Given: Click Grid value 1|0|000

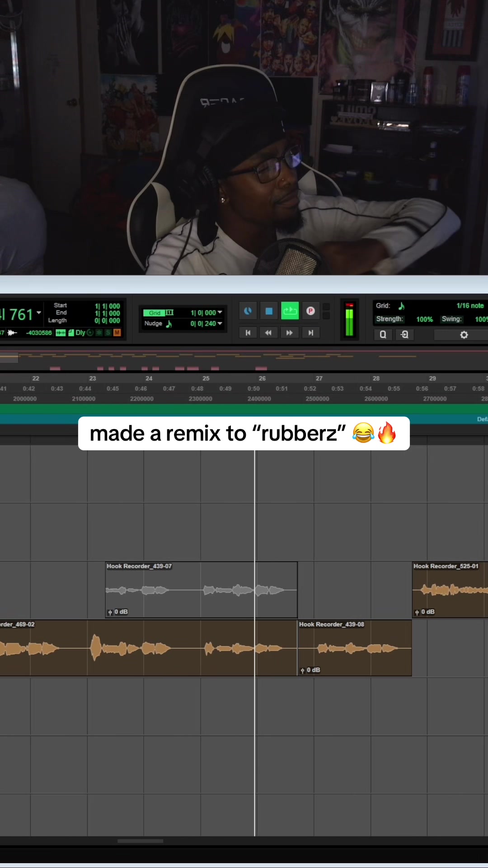Looking at the screenshot, I should point(203,313).
